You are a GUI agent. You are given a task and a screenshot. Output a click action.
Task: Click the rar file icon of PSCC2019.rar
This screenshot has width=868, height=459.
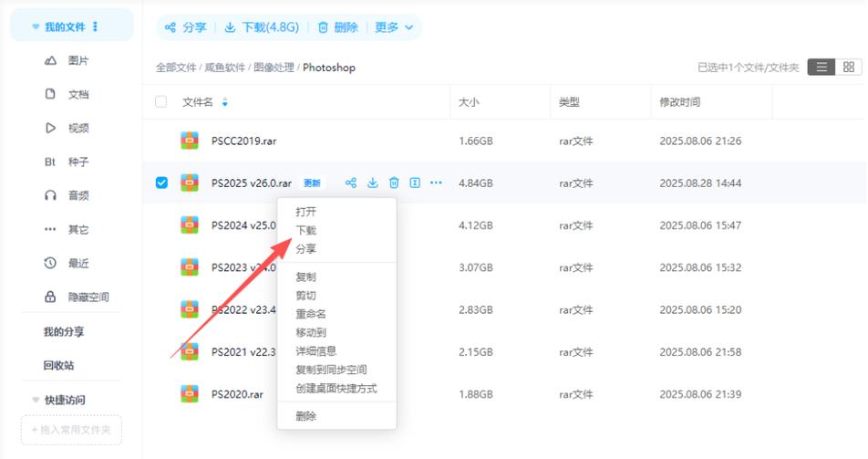(190, 141)
